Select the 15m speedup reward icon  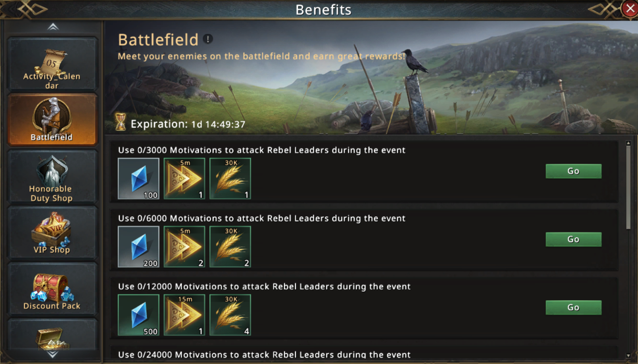(x=184, y=315)
